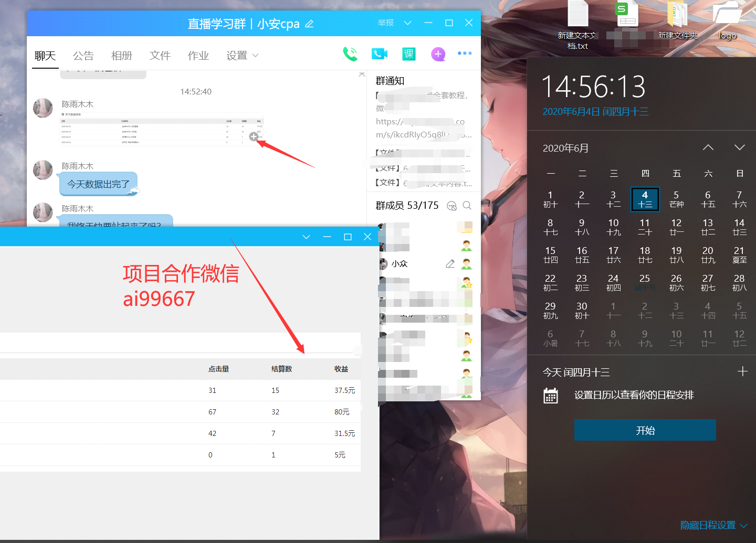
Task: Click the 80元 earnings cell
Action: pyautogui.click(x=342, y=412)
